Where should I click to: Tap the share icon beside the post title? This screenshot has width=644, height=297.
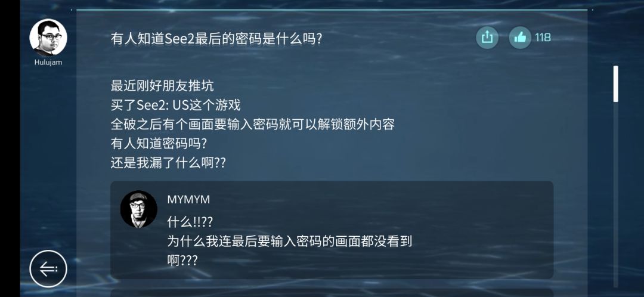tap(487, 38)
